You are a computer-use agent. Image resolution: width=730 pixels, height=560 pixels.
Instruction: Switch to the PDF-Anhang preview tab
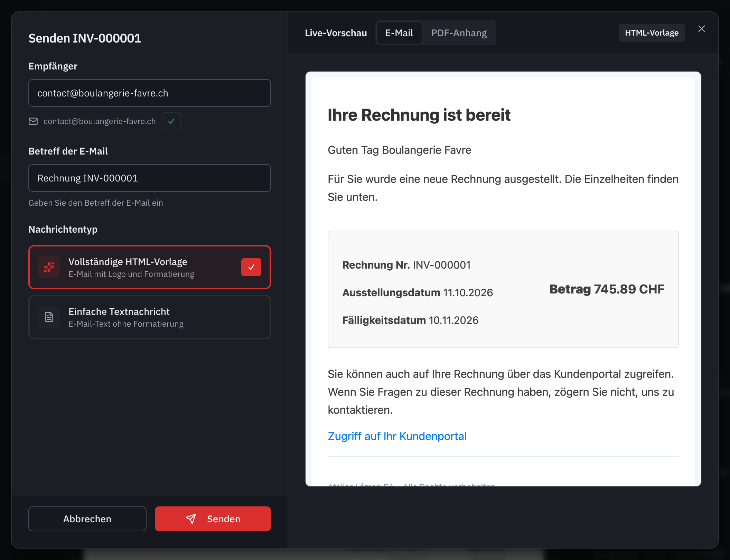click(x=459, y=33)
